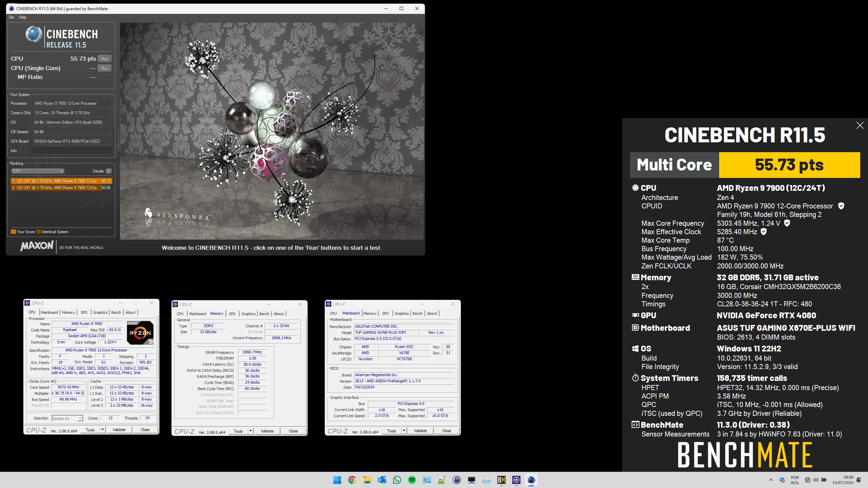
Task: Open the clock and date 18:06
Action: pyautogui.click(x=843, y=480)
